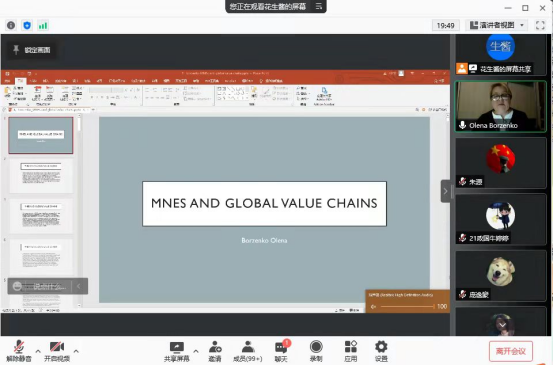Open the 应用 apps icon
553x366 pixels.
pyautogui.click(x=351, y=347)
